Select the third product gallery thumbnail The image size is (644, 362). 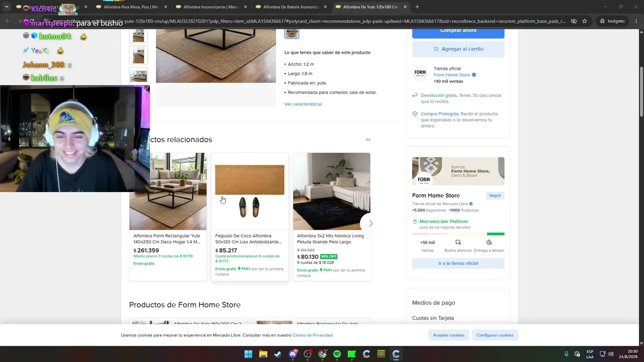tap(138, 76)
